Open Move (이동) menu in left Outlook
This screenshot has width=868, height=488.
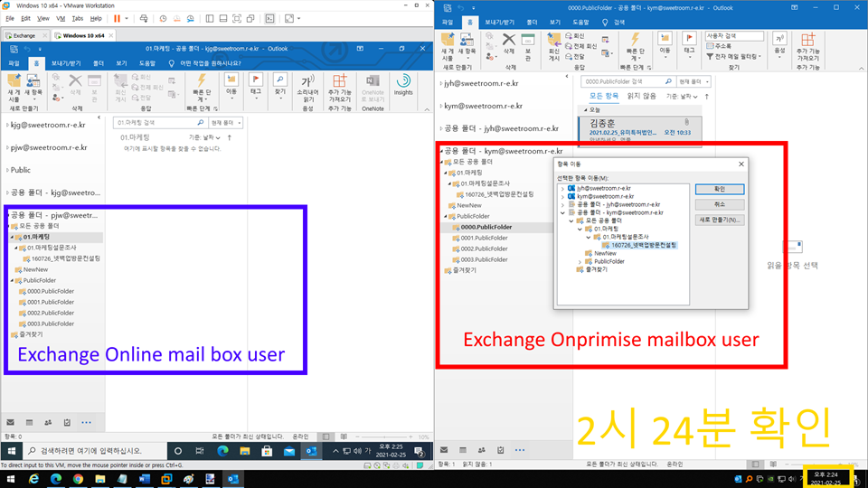231,88
